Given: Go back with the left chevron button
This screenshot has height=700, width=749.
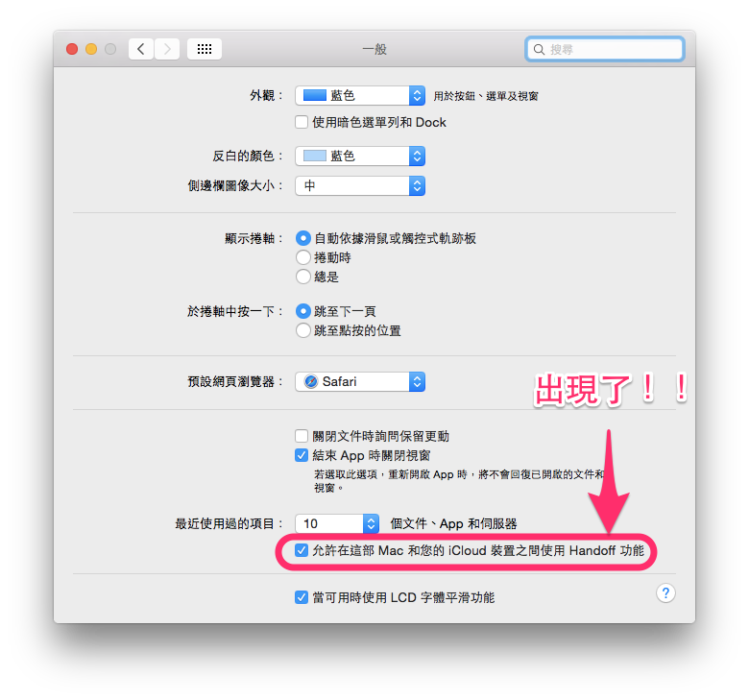Looking at the screenshot, I should (141, 49).
